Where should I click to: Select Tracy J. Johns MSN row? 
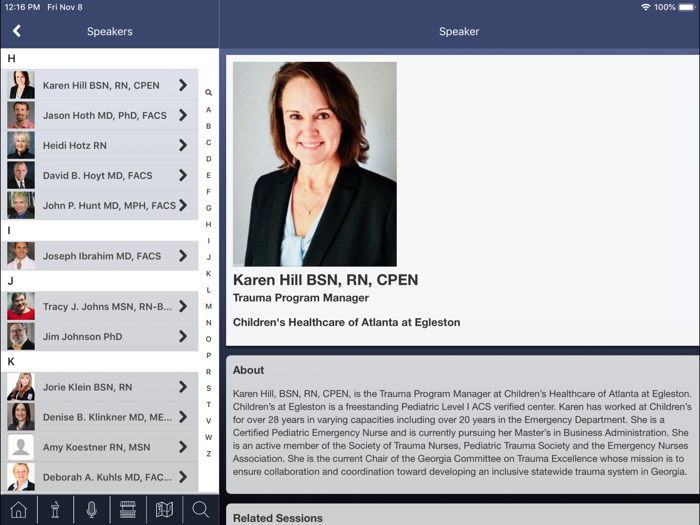[x=100, y=306]
